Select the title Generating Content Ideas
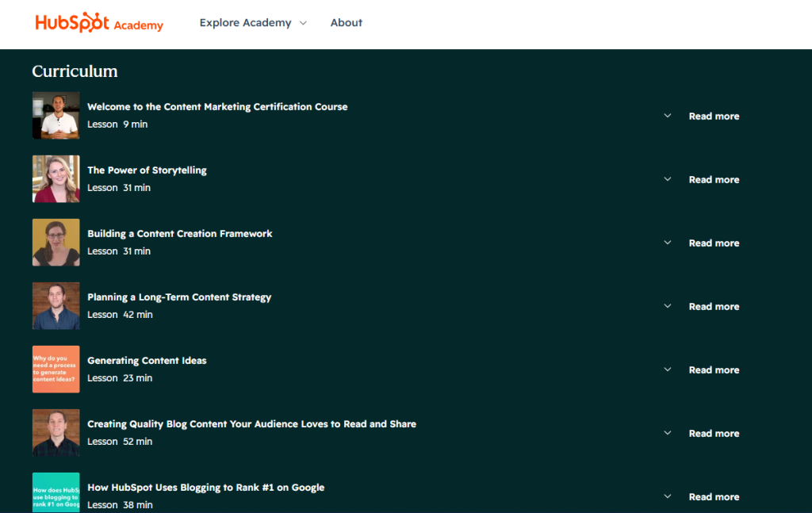 pyautogui.click(x=147, y=360)
